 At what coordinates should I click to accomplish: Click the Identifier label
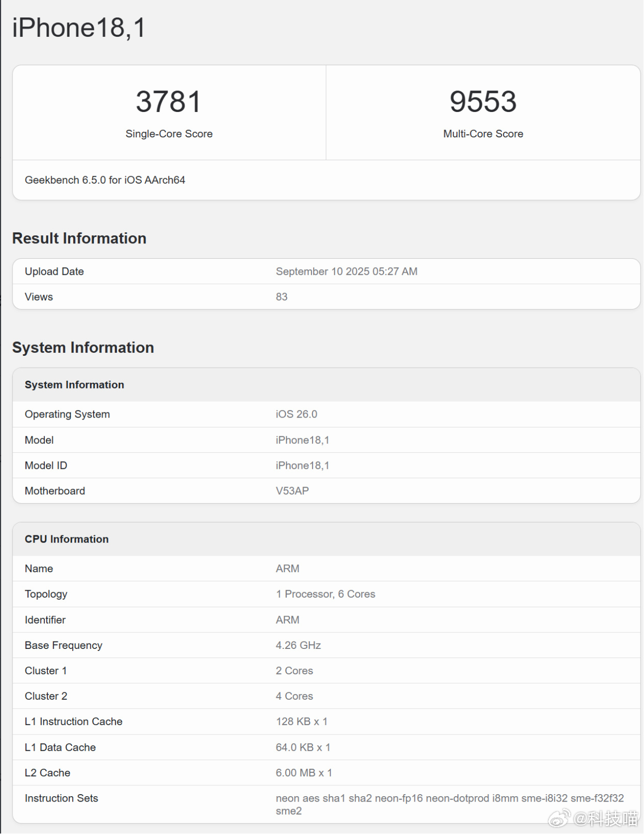point(45,620)
